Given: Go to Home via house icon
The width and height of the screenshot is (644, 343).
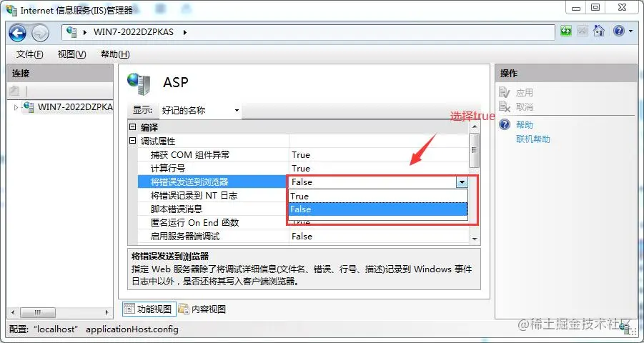Looking at the screenshot, I should tap(599, 31).
